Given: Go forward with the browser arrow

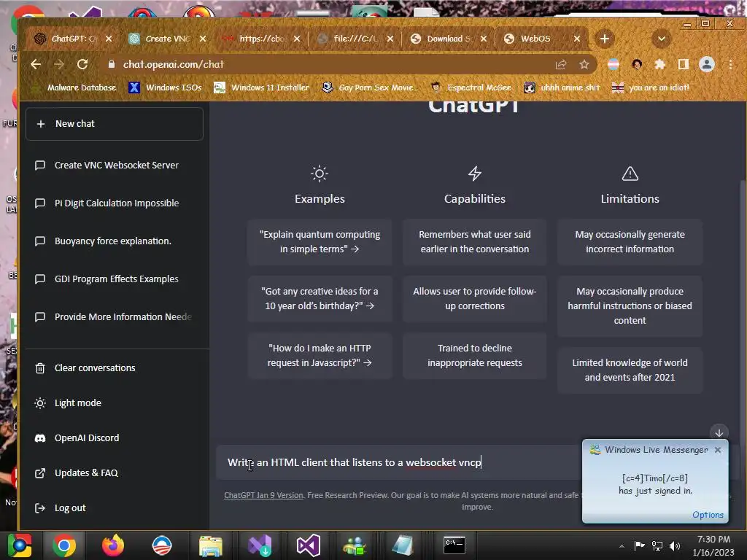Looking at the screenshot, I should (58, 64).
